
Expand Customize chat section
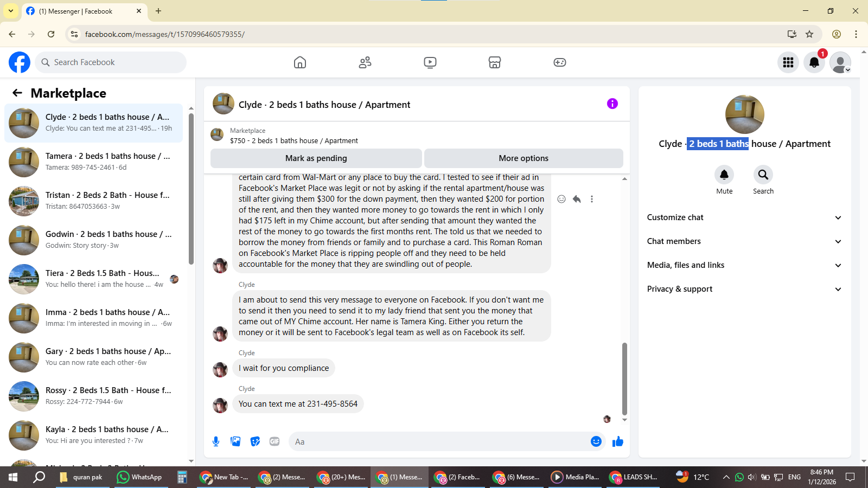click(x=744, y=217)
